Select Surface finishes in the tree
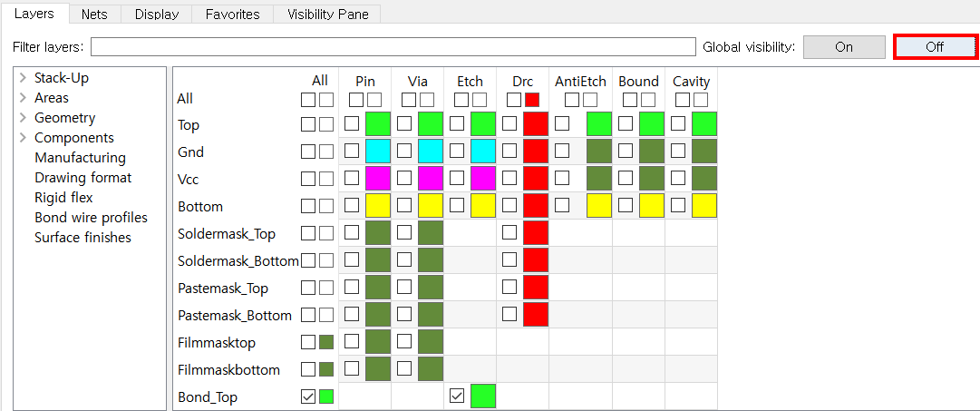The height and width of the screenshot is (411, 980). pos(83,238)
